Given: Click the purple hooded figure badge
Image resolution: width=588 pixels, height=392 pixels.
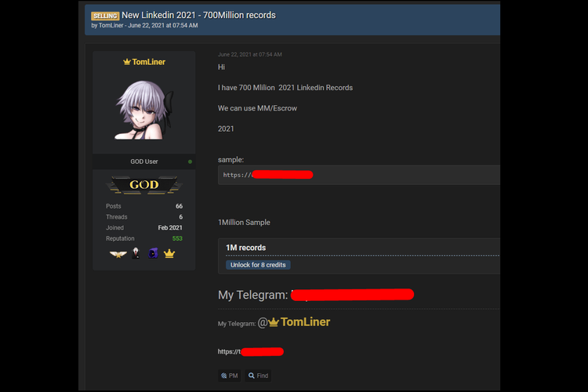Looking at the screenshot, I should click(x=153, y=253).
